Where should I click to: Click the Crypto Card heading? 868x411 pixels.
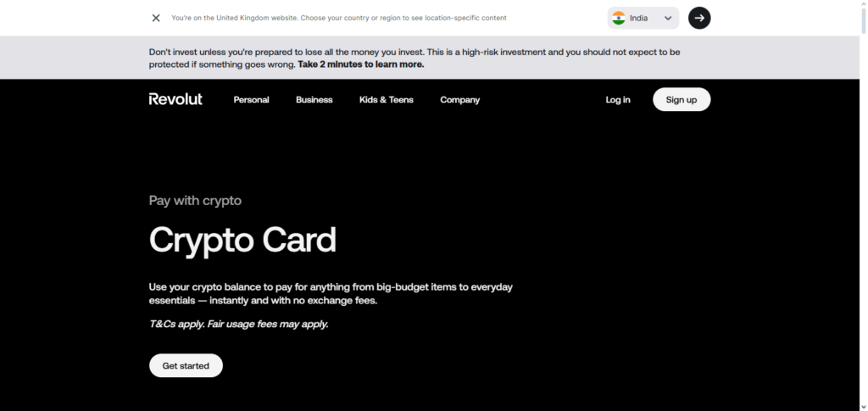tap(242, 240)
